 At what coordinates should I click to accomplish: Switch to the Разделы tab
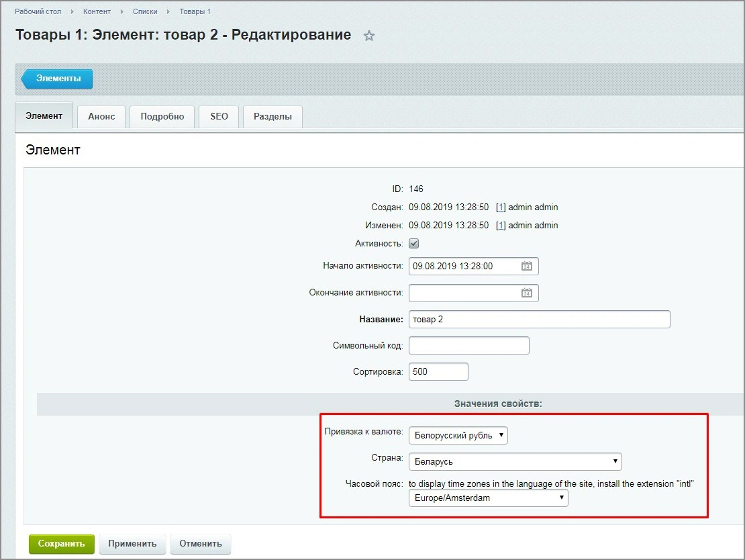pyautogui.click(x=272, y=116)
